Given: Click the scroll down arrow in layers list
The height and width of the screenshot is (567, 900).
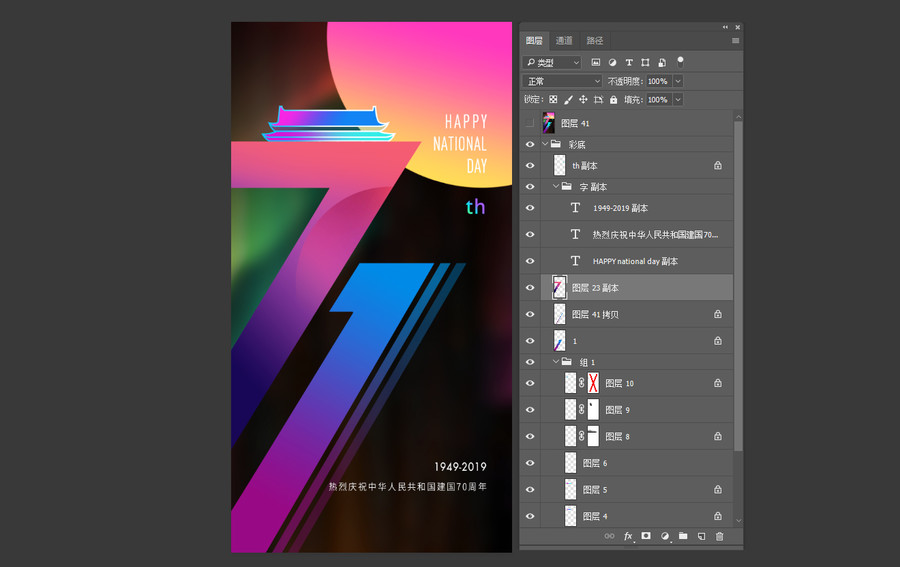Looking at the screenshot, I should click(x=738, y=521).
